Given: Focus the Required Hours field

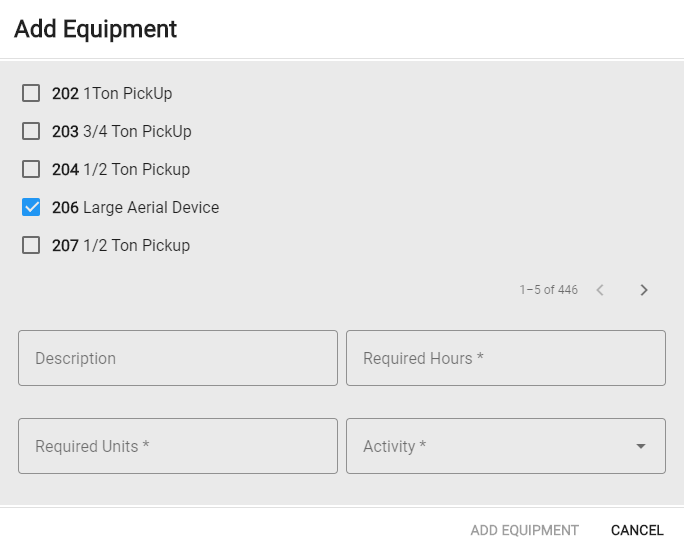Looking at the screenshot, I should pyautogui.click(x=506, y=358).
